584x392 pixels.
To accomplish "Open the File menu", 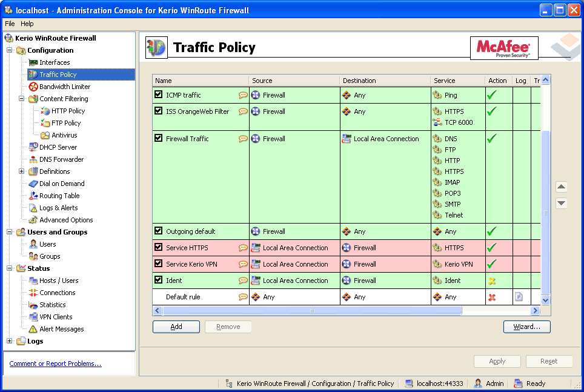I will [10, 24].
